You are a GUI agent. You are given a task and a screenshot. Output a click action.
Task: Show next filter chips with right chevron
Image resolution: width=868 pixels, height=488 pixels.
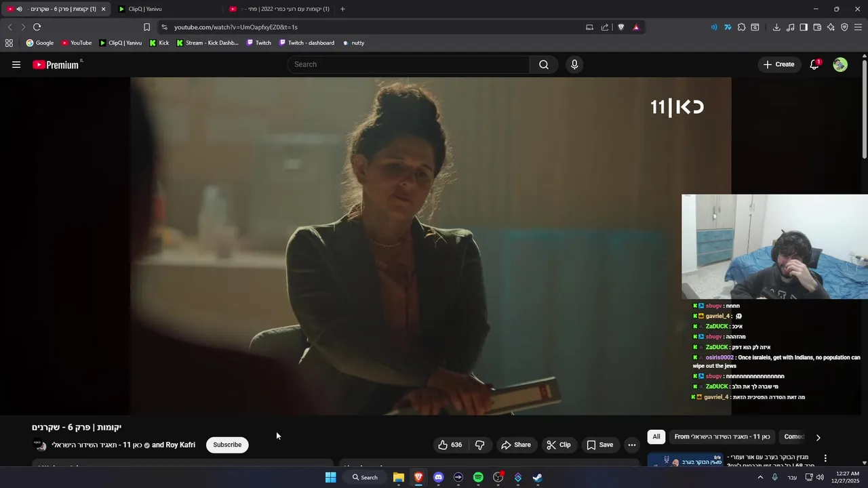[818, 437]
